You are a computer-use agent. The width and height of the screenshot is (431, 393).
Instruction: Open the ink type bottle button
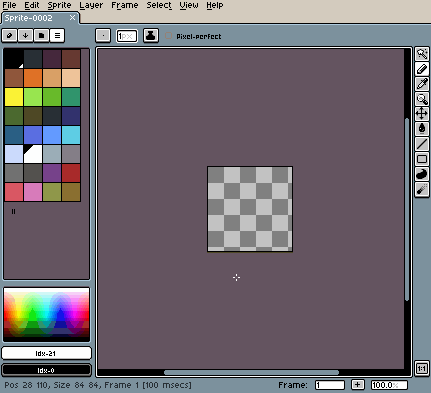(x=151, y=36)
